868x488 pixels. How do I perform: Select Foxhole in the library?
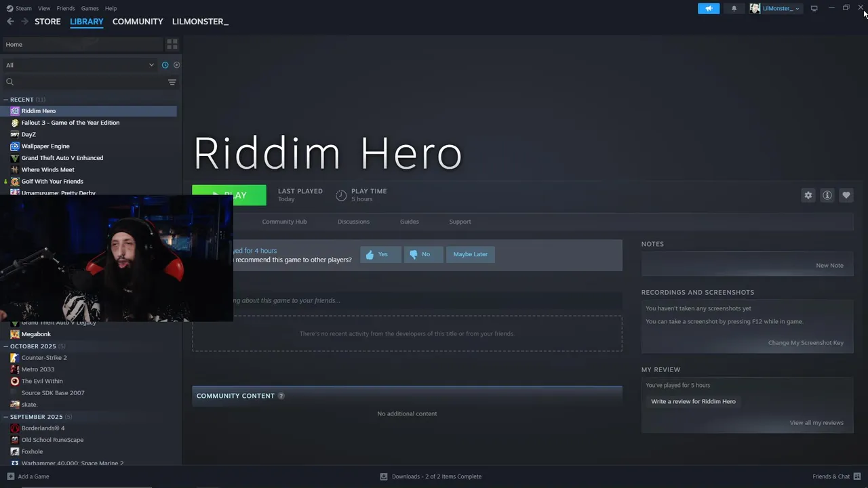(x=32, y=451)
